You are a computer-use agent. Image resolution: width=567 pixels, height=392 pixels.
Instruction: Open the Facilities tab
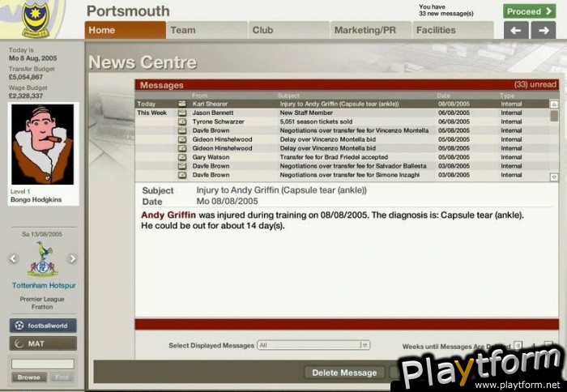[x=453, y=31]
